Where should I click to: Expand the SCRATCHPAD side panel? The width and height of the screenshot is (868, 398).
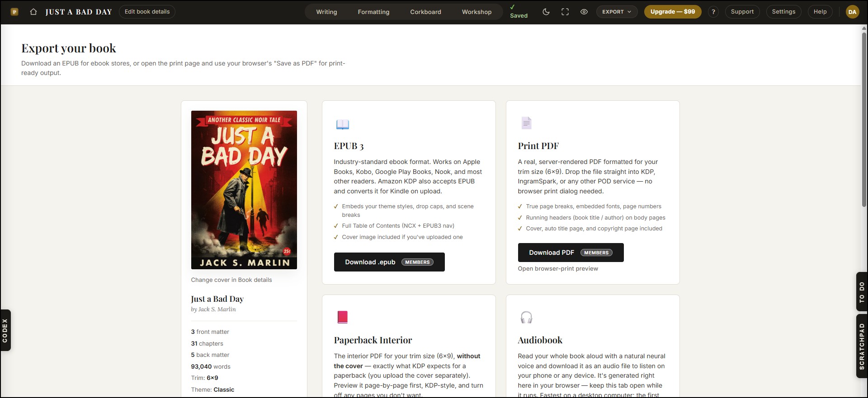point(862,346)
